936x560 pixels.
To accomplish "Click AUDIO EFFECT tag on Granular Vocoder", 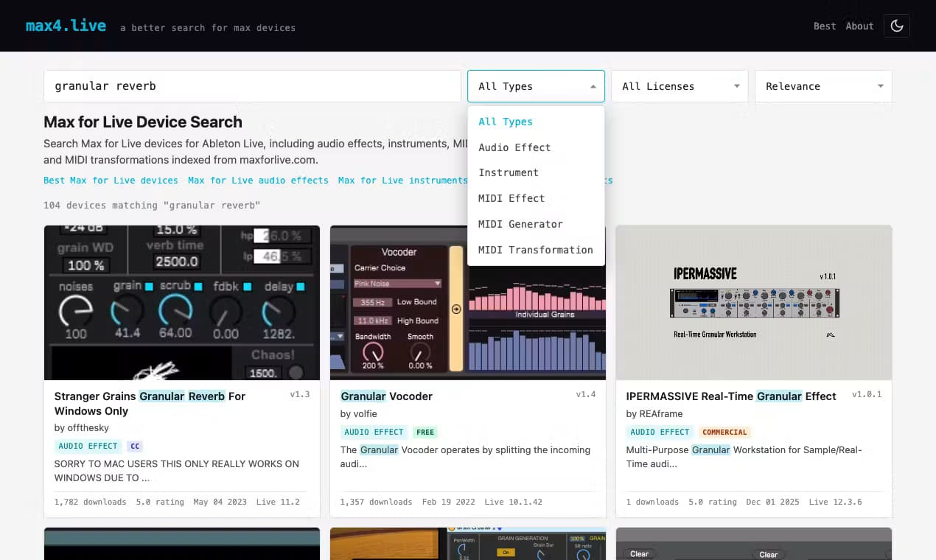I will tap(374, 432).
